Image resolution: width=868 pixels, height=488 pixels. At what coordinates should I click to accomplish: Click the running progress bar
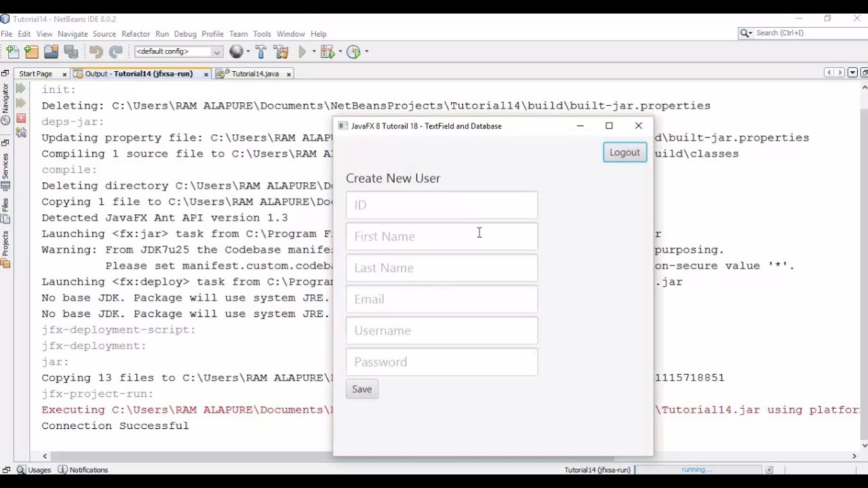point(698,470)
